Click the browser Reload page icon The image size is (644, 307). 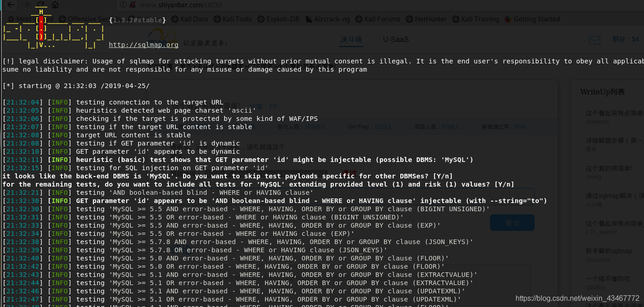[x=41, y=5]
